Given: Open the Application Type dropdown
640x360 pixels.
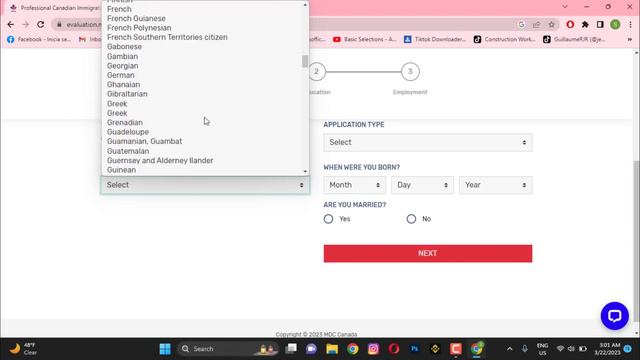Looking at the screenshot, I should [428, 142].
